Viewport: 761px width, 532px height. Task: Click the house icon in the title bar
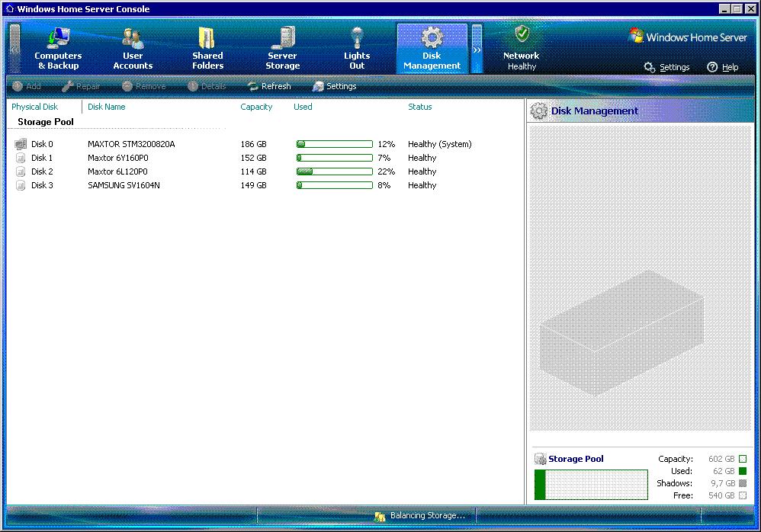9,8
